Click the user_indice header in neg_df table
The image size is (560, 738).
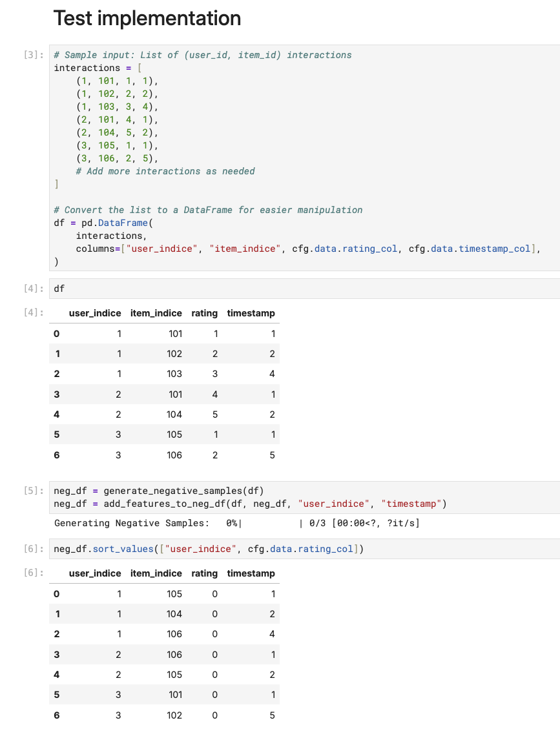point(95,574)
